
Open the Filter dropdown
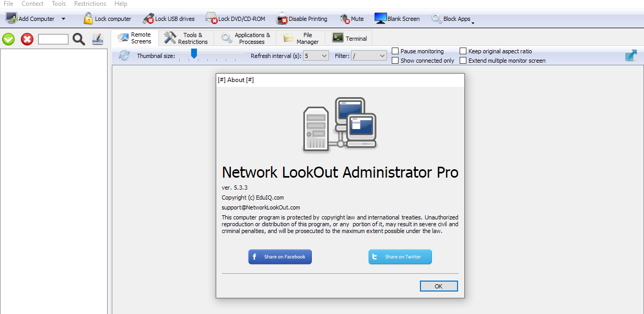[369, 55]
